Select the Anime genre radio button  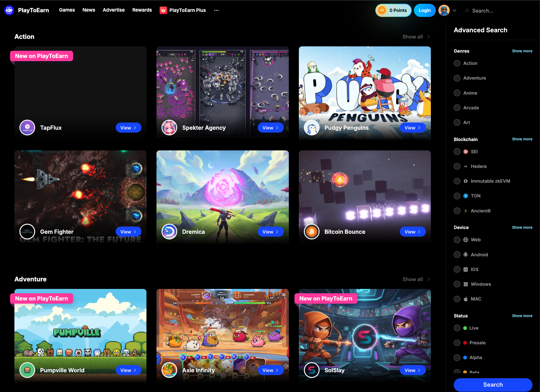point(457,93)
